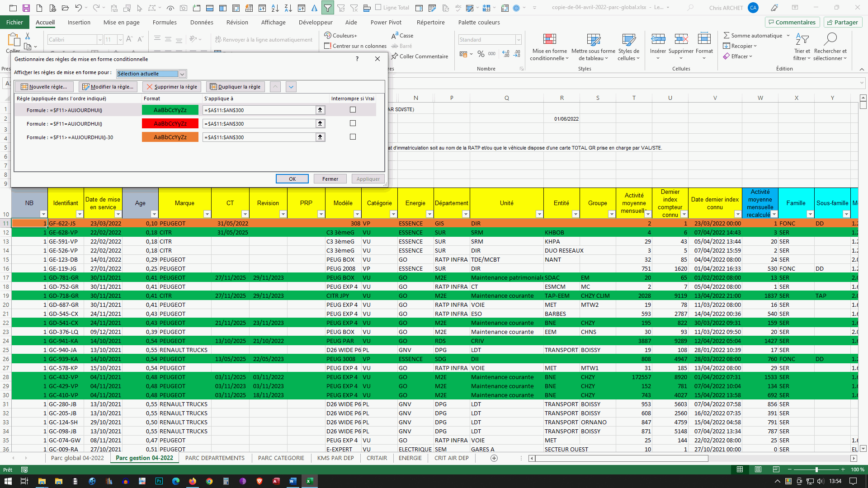The image size is (868, 488).
Task: Click the Filter funnel icon in top toolbar
Action: 327,8
